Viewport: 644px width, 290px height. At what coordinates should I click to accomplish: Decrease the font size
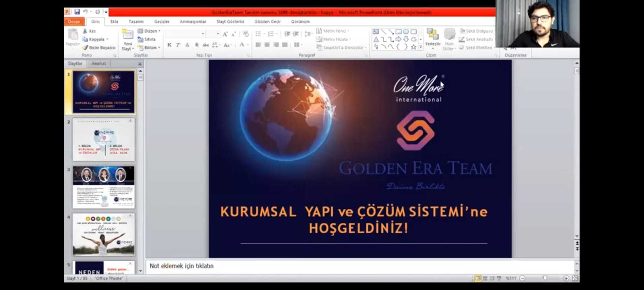click(x=233, y=34)
